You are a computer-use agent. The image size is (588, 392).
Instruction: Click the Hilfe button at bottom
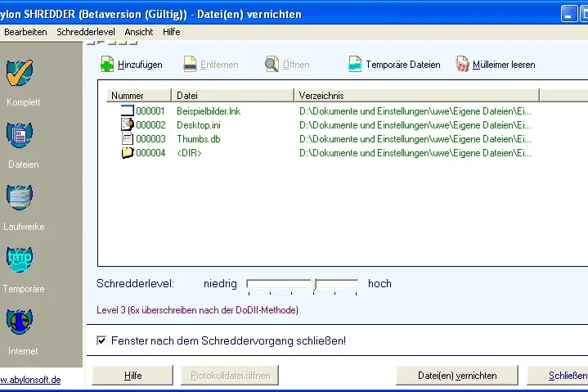pos(132,376)
